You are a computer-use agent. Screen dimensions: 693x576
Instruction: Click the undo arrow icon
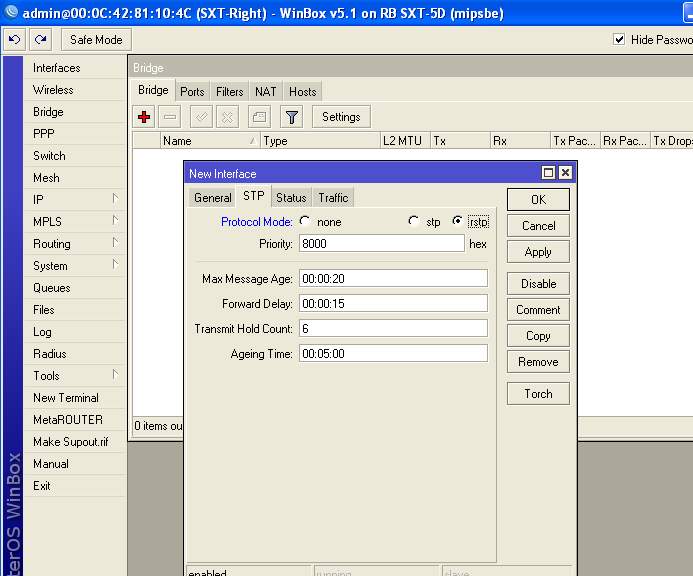[x=14, y=40]
